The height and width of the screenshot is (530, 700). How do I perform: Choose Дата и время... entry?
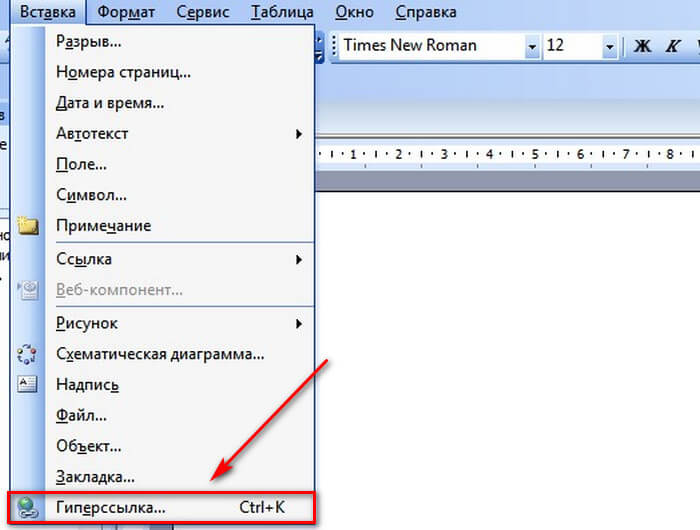click(x=162, y=103)
